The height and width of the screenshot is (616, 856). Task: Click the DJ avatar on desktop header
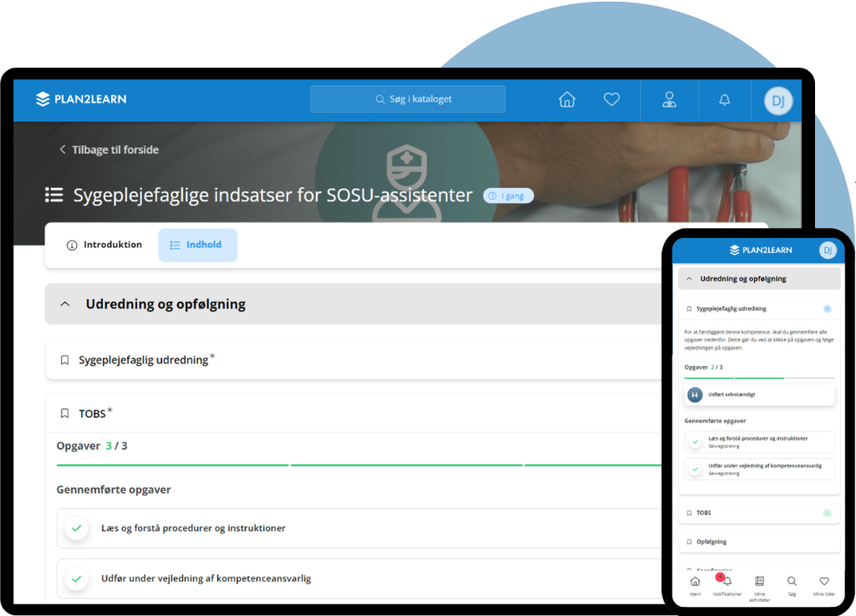coord(777,101)
